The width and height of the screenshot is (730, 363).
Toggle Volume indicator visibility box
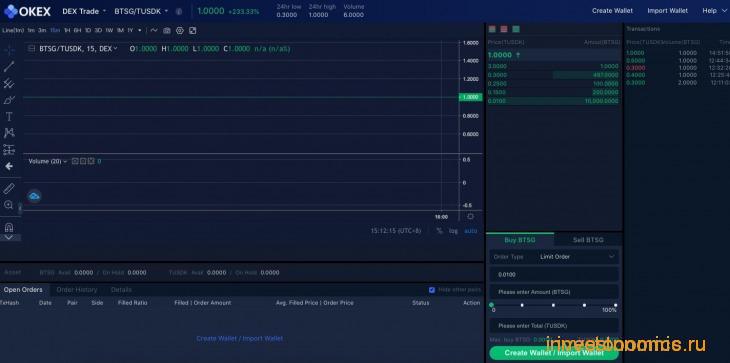tap(75, 161)
